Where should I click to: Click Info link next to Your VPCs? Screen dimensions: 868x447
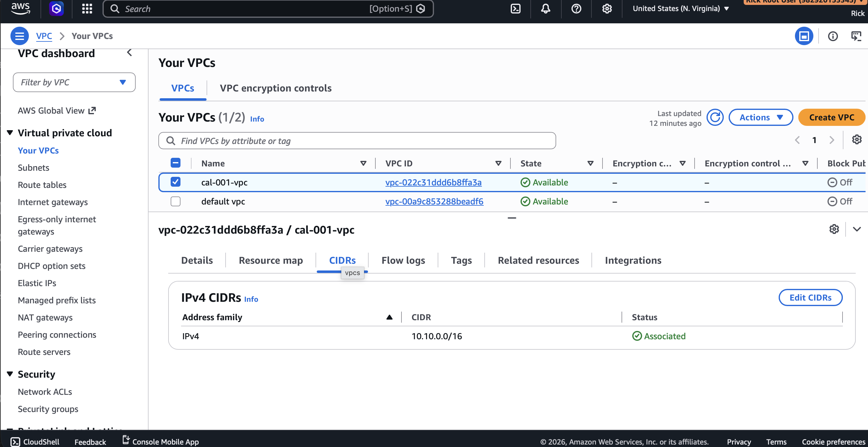click(x=257, y=119)
